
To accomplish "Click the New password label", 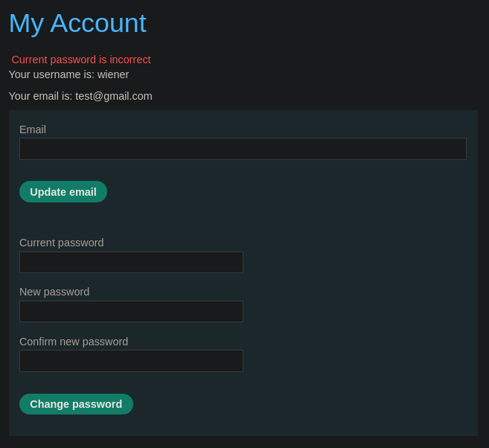I will tap(54, 292).
